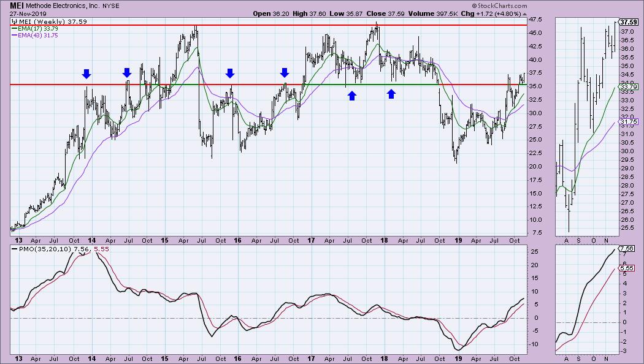Click the 40.0 price axis label

(535, 60)
